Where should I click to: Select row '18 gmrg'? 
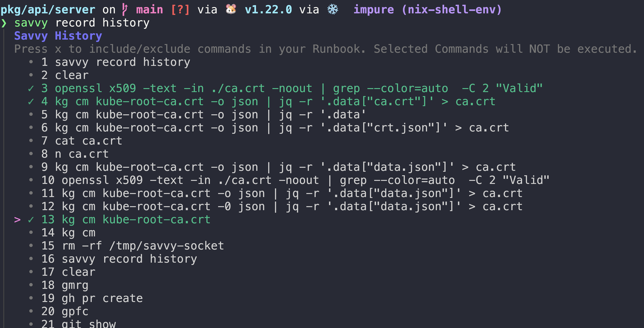pos(65,285)
